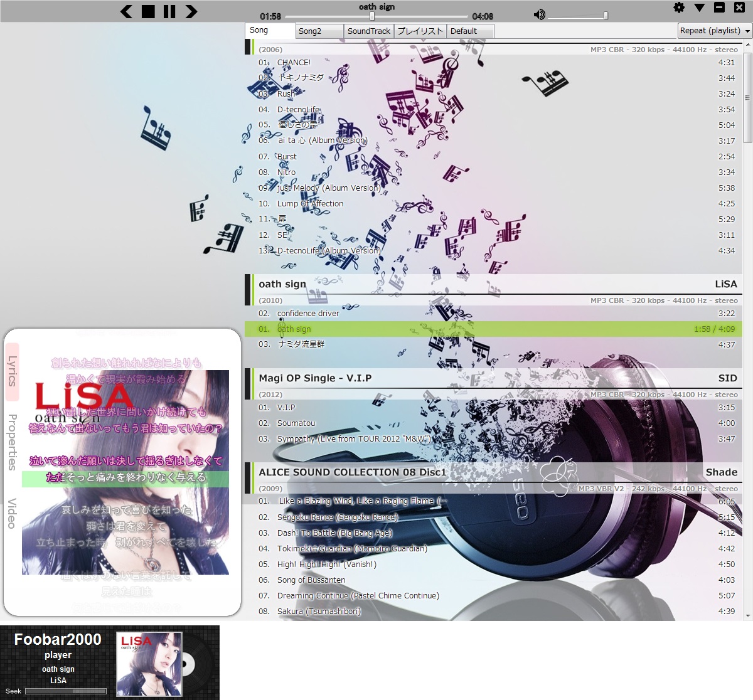Select track 03. ナミダ流星群
This screenshot has height=700, width=753.
click(493, 344)
